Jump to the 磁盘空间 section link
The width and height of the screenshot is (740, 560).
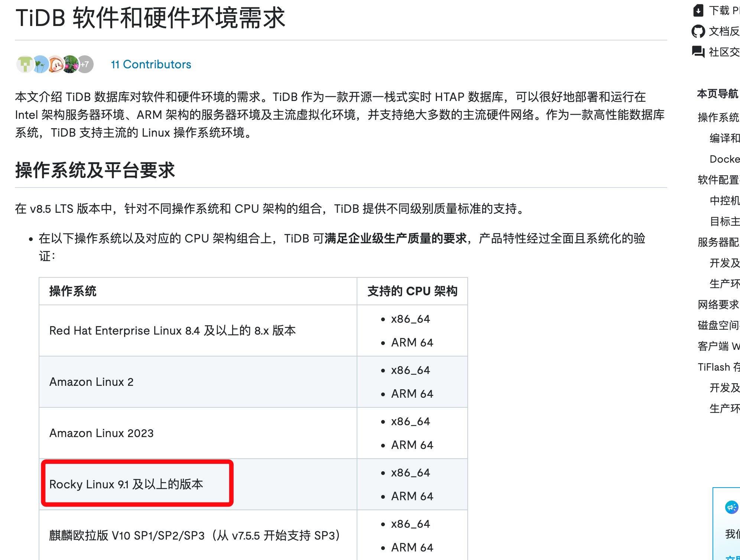pyautogui.click(x=718, y=325)
